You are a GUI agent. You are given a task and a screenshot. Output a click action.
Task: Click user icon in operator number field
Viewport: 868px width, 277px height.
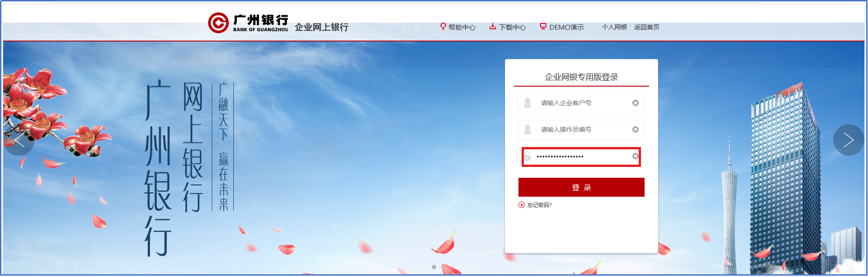(x=527, y=129)
